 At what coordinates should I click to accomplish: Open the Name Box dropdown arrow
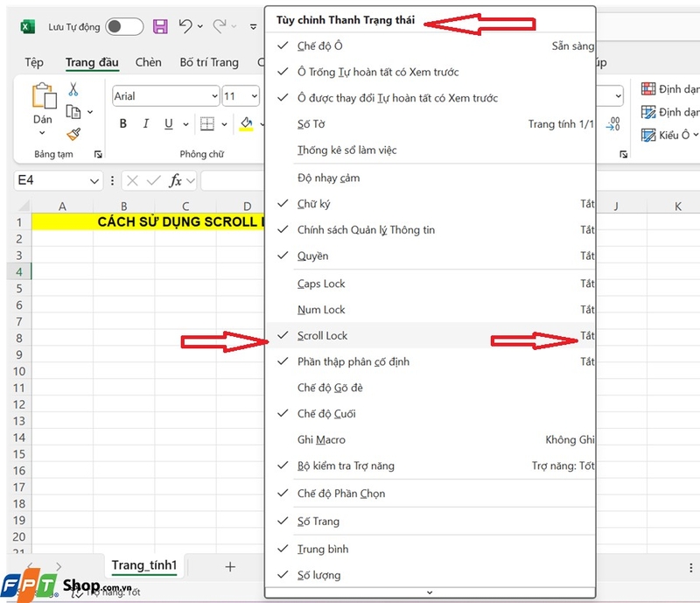pos(94,181)
